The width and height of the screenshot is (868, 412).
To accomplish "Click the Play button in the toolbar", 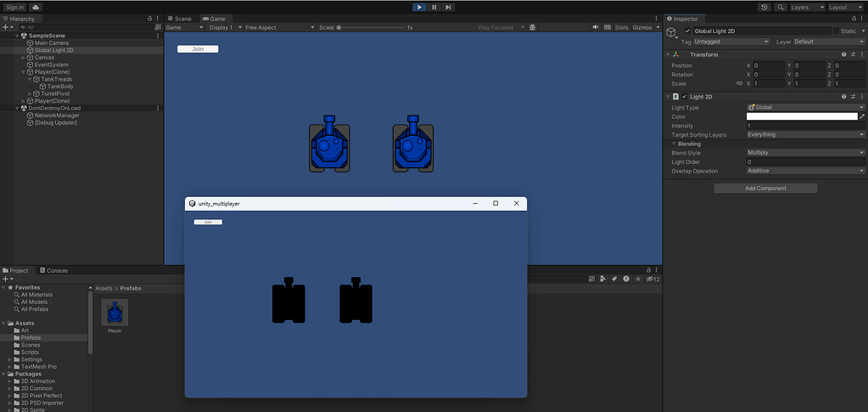I will 419,7.
